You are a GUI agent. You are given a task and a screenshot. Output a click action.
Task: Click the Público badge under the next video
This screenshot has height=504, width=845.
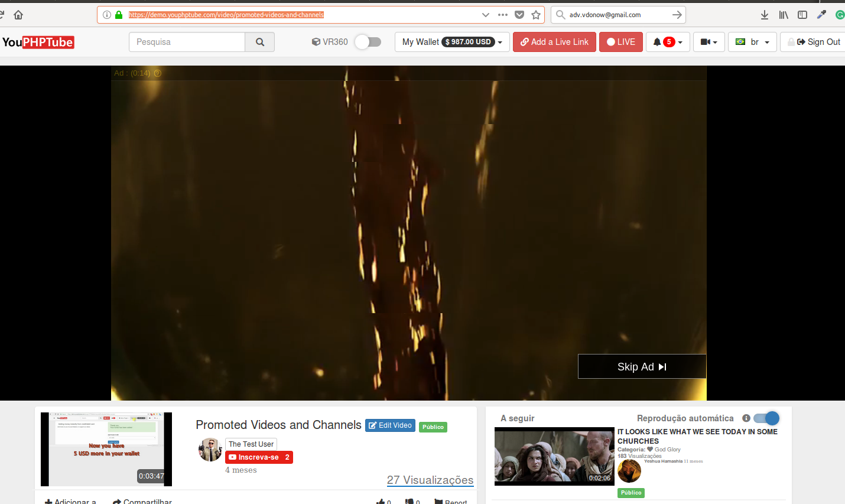[631, 493]
